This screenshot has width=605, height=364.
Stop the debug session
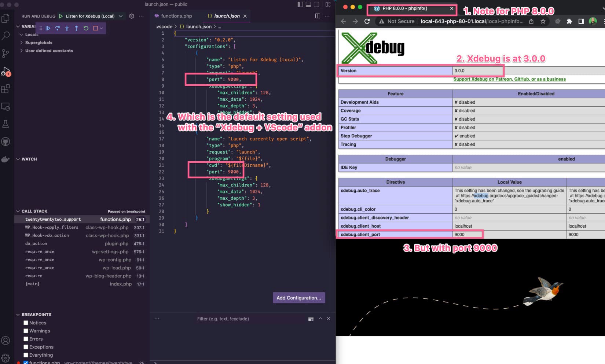pyautogui.click(x=95, y=28)
